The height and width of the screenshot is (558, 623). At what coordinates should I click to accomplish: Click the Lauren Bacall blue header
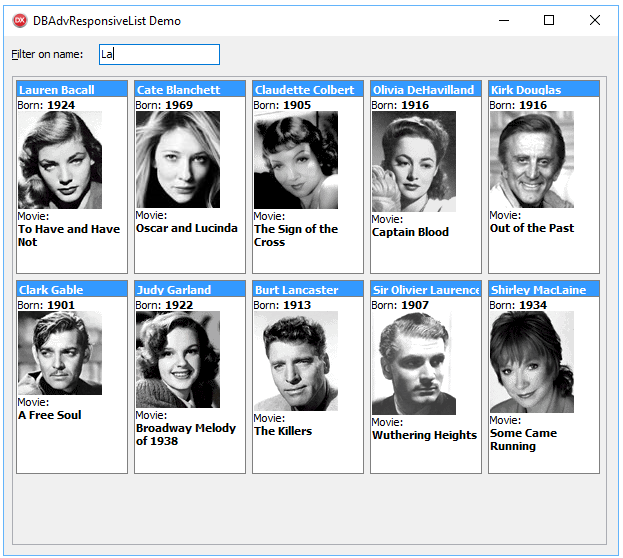[72, 90]
